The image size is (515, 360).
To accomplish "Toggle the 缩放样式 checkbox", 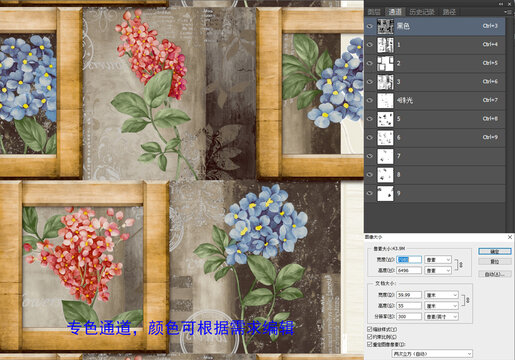I will (369, 329).
